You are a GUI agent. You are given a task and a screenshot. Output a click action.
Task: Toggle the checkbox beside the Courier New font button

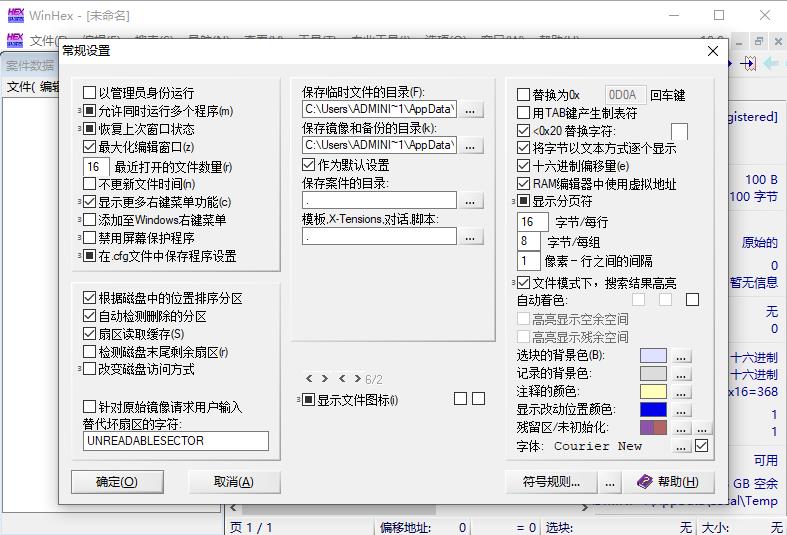click(702, 446)
